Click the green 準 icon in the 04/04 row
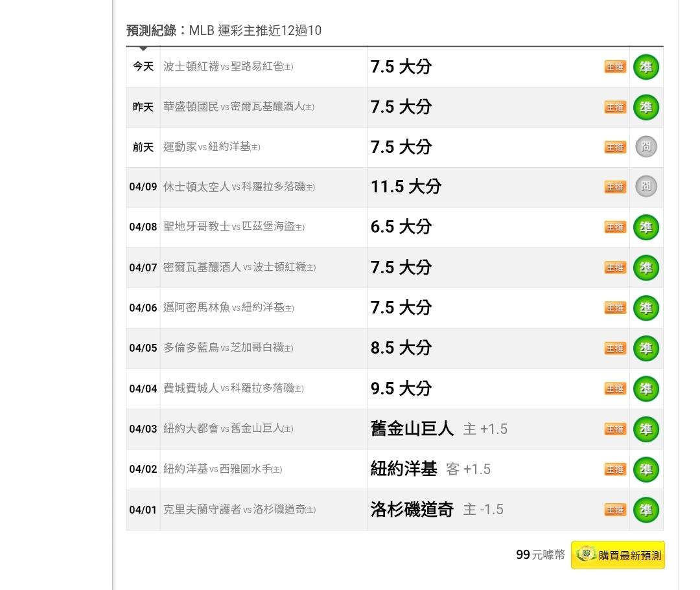 click(x=646, y=389)
